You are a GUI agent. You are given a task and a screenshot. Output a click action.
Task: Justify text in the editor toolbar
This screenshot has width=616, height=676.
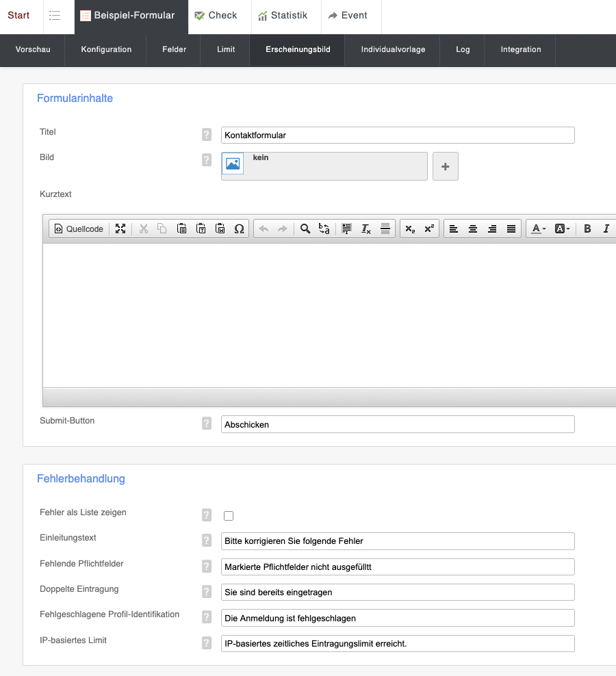(x=511, y=229)
